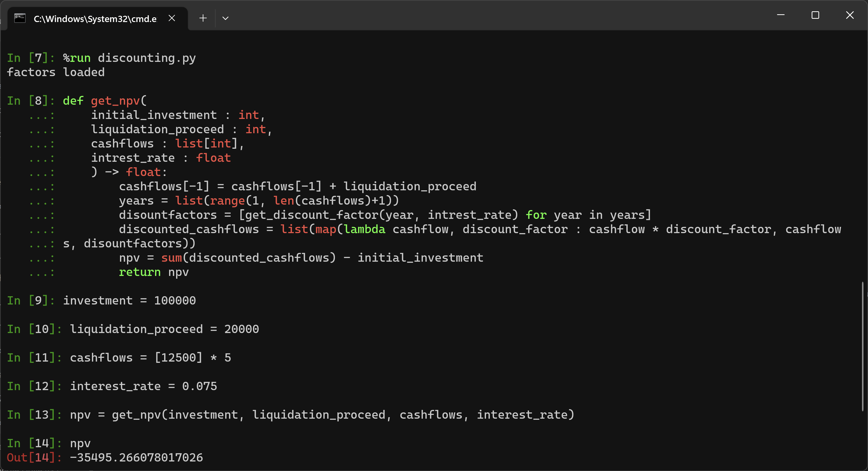Click 'investment = 100000' assignment
Image resolution: width=868 pixels, height=471 pixels.
(x=130, y=300)
